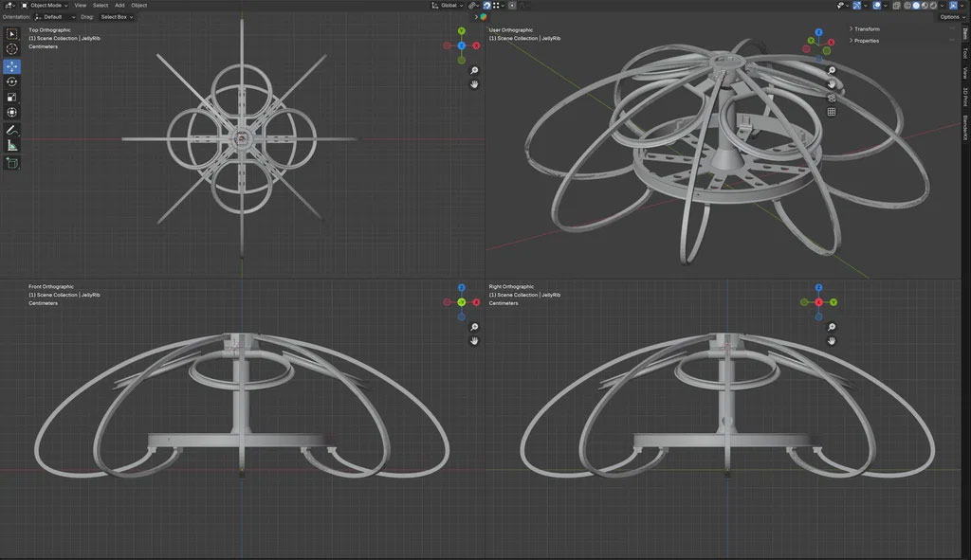971x560 pixels.
Task: Choose the Move tool
Action: coord(11,66)
